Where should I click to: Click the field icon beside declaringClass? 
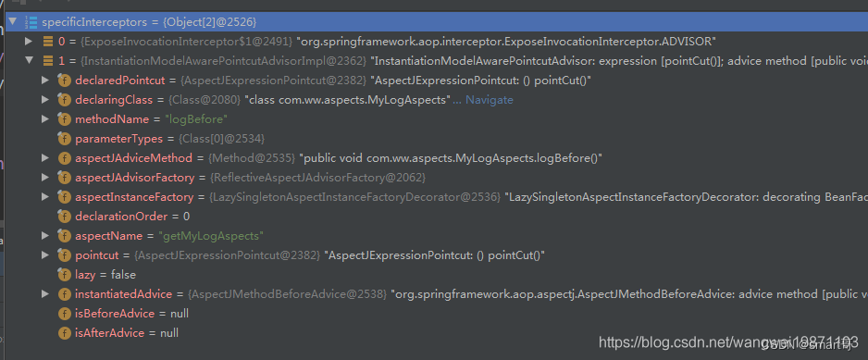[x=64, y=100]
